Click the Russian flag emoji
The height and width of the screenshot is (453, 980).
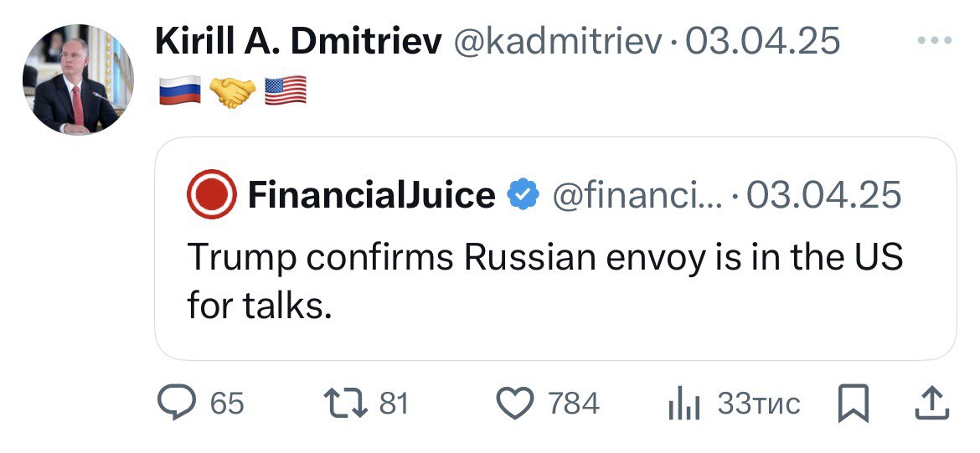click(179, 90)
